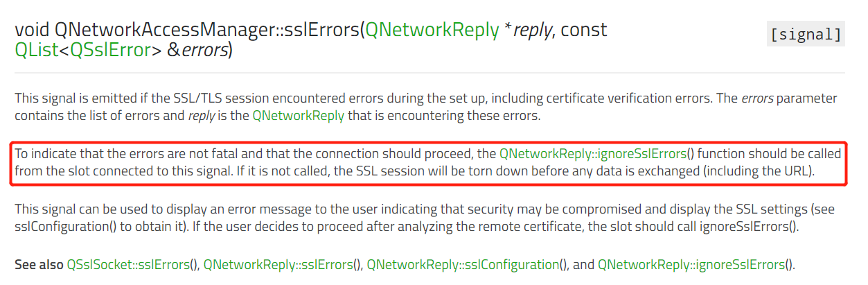Open the QNetworkReply link in the signature heading
The width and height of the screenshot is (868, 285).
click(x=432, y=30)
